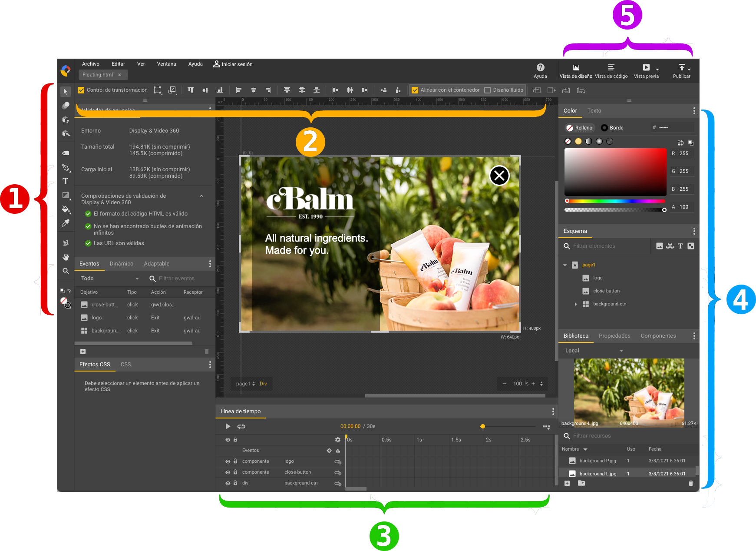The height and width of the screenshot is (551, 756).
Task: Select the Zoom tool
Action: [x=66, y=271]
